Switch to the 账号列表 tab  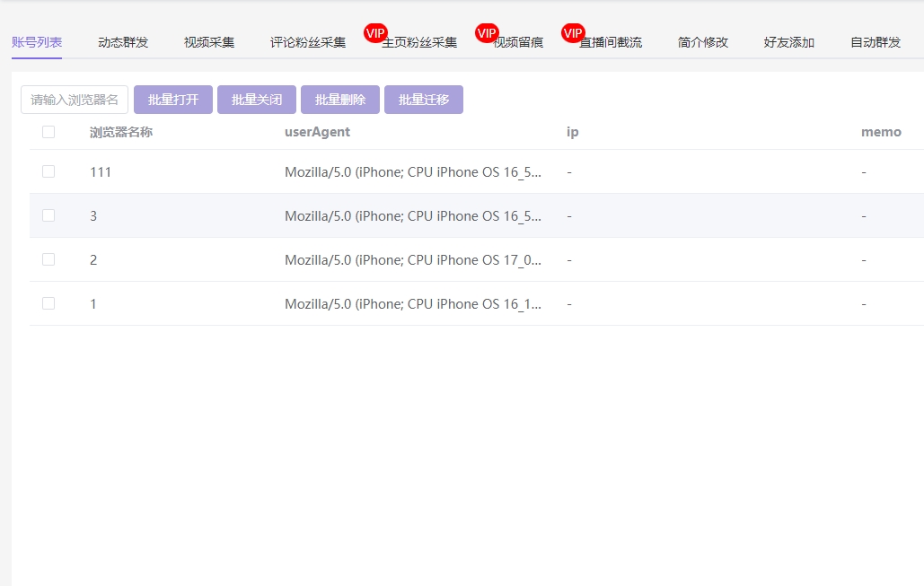pyautogui.click(x=37, y=42)
